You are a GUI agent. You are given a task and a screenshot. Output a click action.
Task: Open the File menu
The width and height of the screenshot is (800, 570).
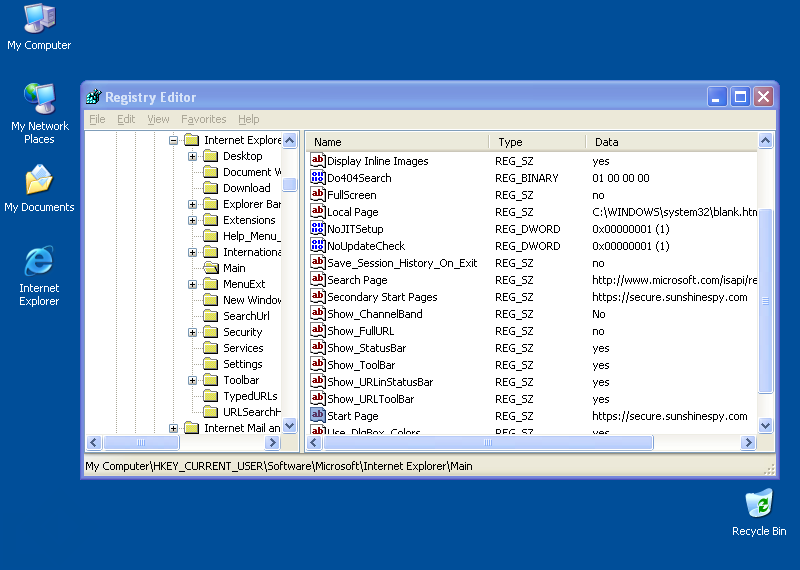(x=97, y=119)
